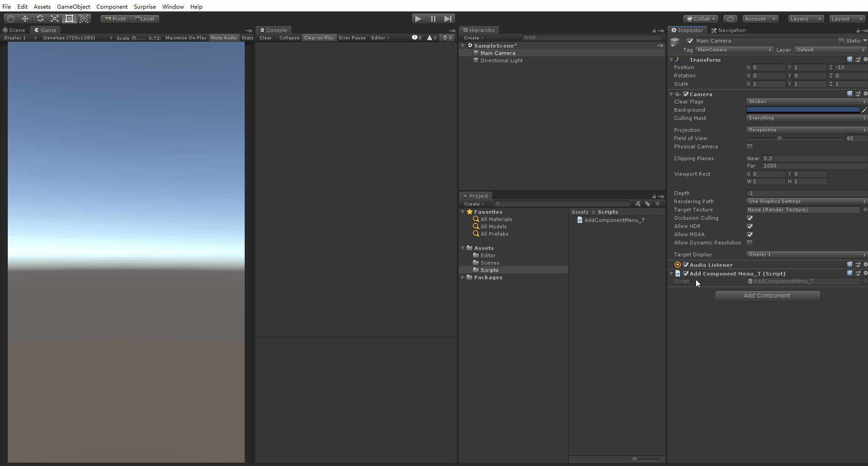
Task: Select the Rotate tool
Action: pyautogui.click(x=40, y=19)
